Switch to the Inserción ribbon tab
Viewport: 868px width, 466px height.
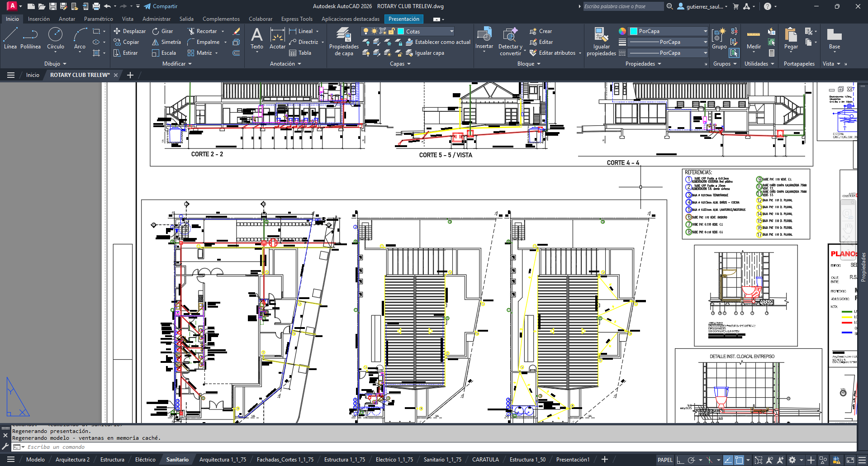pyautogui.click(x=39, y=19)
